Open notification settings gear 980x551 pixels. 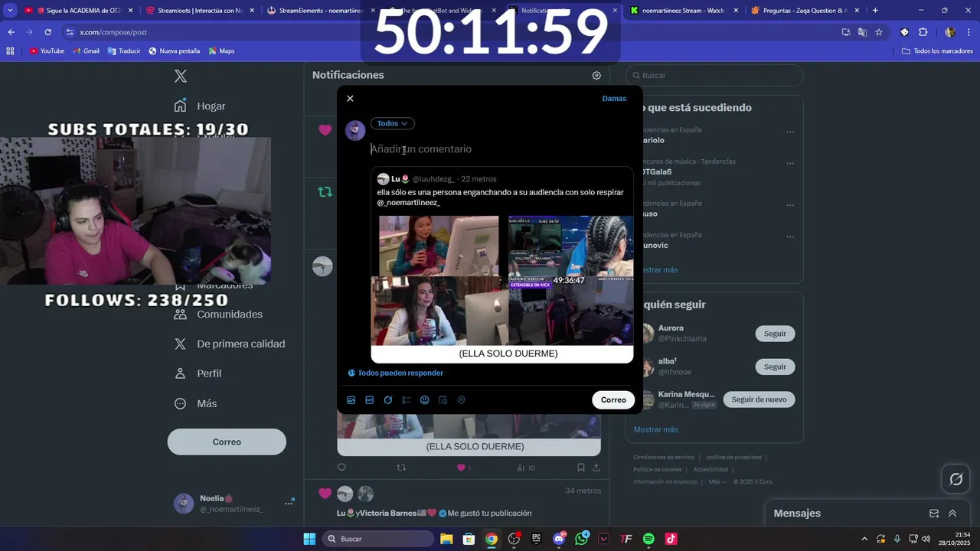(596, 76)
